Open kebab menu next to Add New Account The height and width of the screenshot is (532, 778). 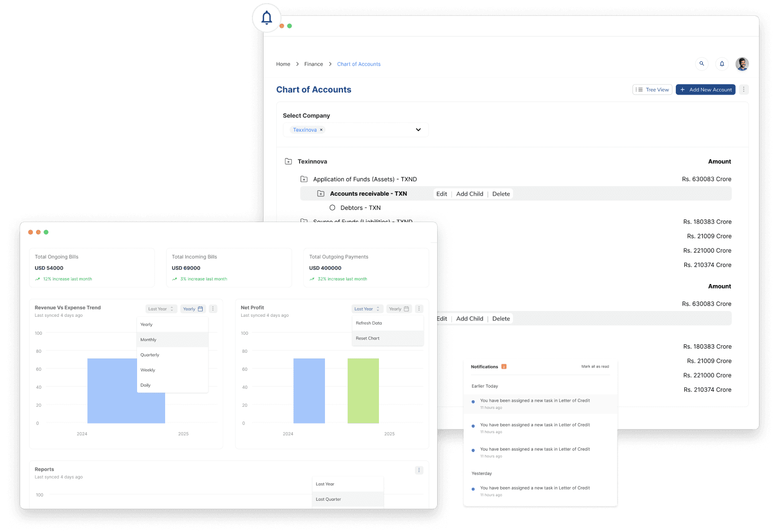[x=744, y=90]
